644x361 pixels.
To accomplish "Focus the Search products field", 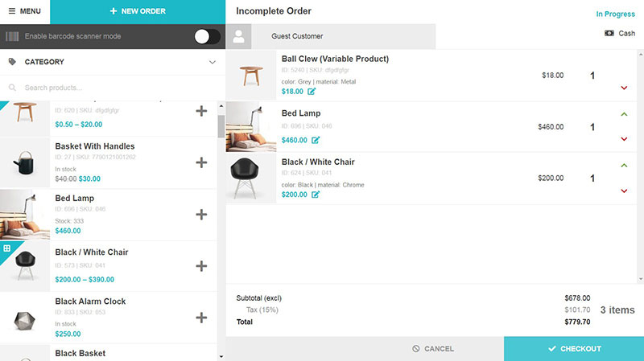I will click(113, 88).
